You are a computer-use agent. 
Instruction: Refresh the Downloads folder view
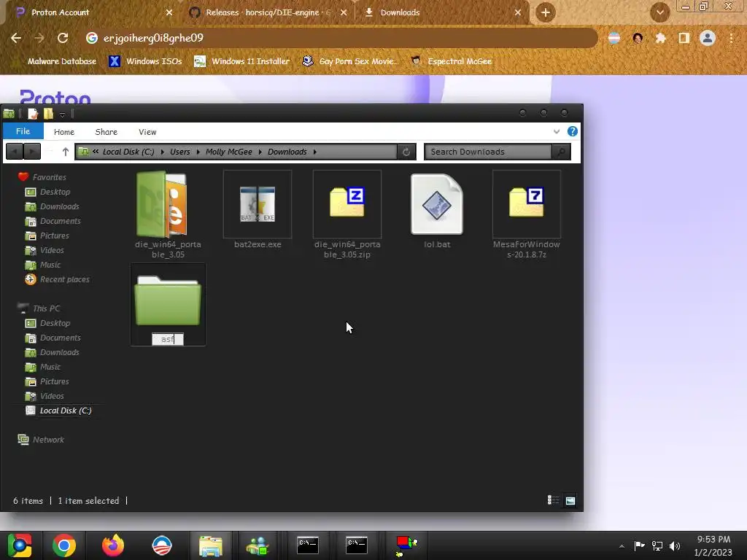coord(406,152)
